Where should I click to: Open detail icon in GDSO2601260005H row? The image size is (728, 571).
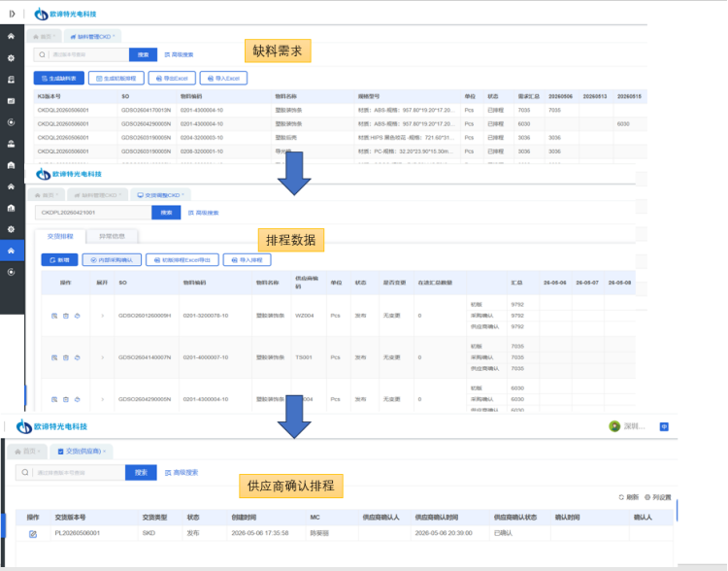[x=54, y=316]
